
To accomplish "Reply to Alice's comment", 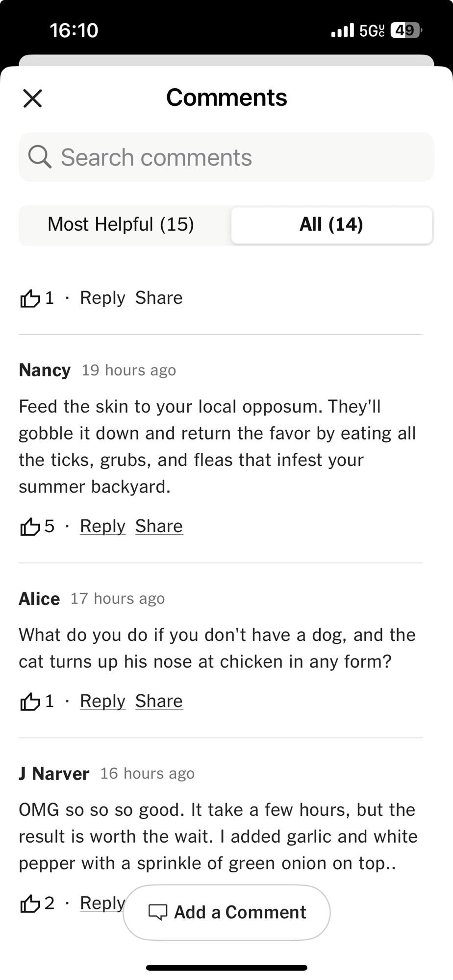I will tap(102, 701).
